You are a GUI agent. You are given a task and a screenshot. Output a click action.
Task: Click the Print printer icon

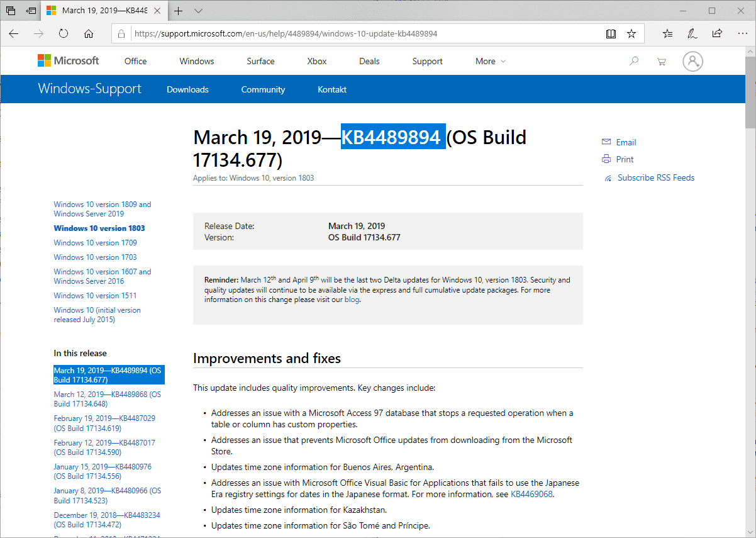pos(606,159)
